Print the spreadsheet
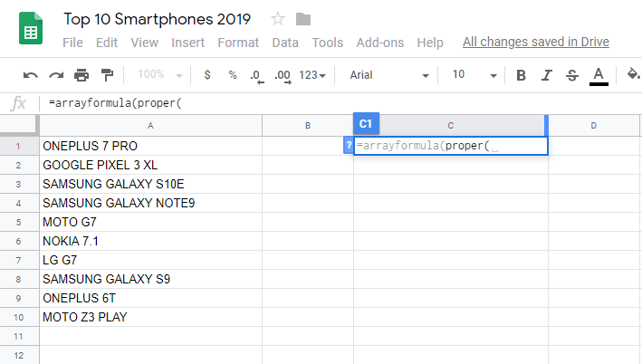Image resolution: width=642 pixels, height=364 pixels. tap(81, 75)
